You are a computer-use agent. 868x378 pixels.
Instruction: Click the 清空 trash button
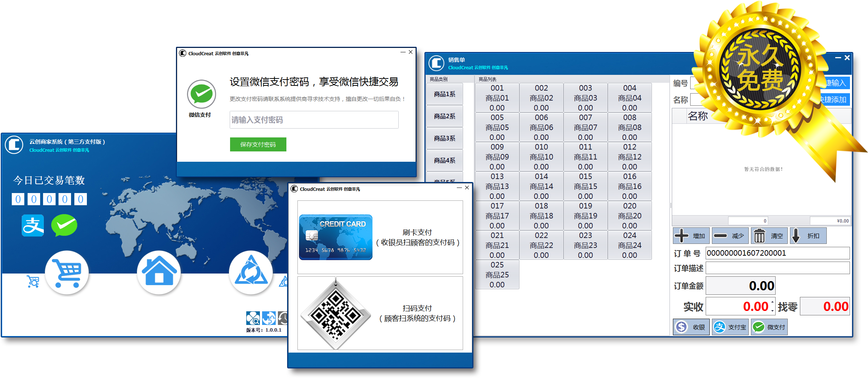coord(768,236)
